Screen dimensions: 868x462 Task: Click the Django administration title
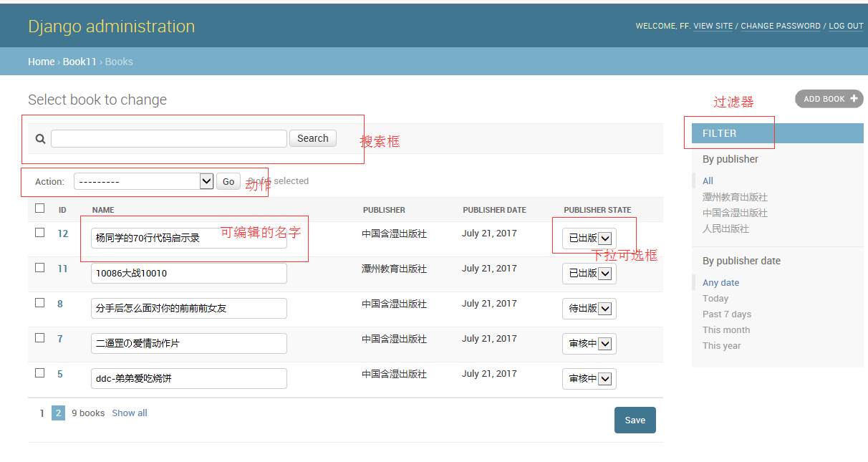[112, 27]
